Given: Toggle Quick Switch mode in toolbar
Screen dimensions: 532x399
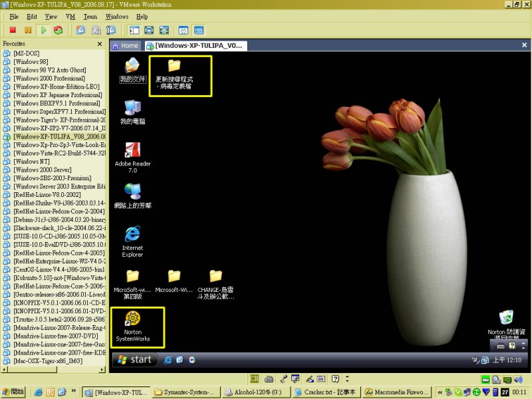Looking at the screenshot, I should click(149, 30).
